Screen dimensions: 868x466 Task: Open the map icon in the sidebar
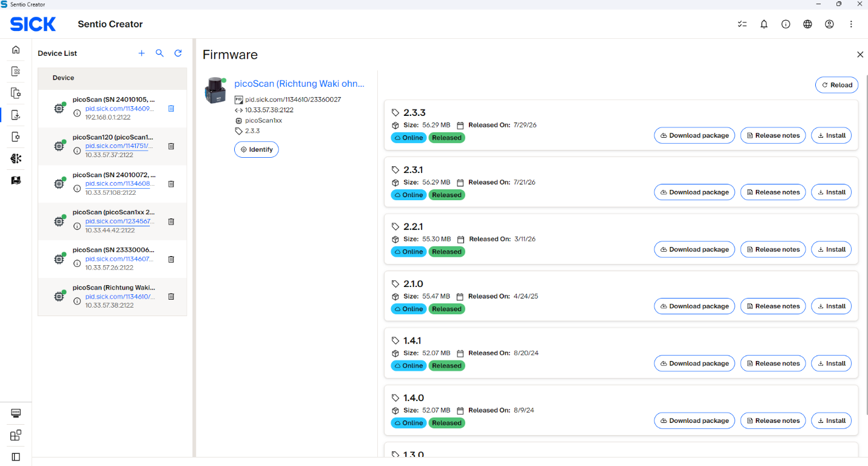(x=16, y=180)
